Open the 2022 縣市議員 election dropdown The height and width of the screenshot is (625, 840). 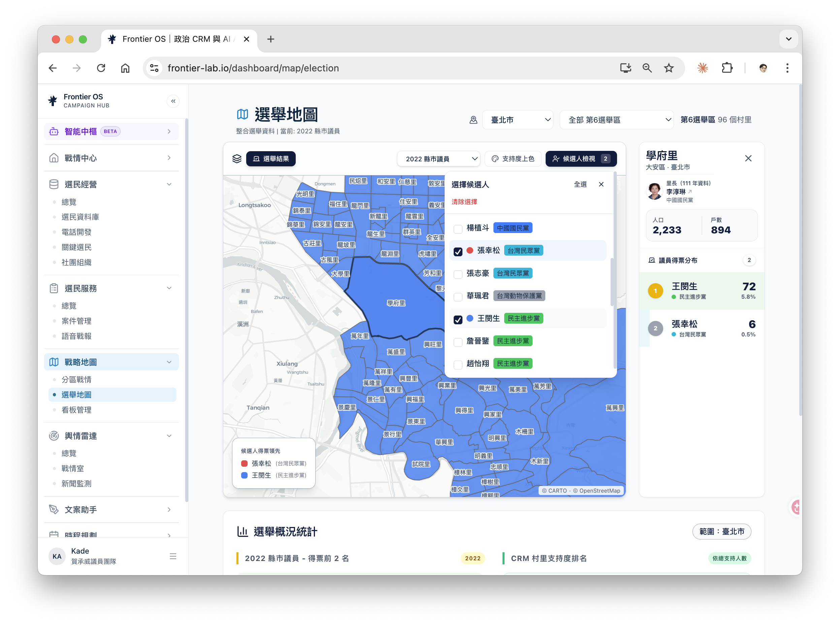pyautogui.click(x=439, y=159)
